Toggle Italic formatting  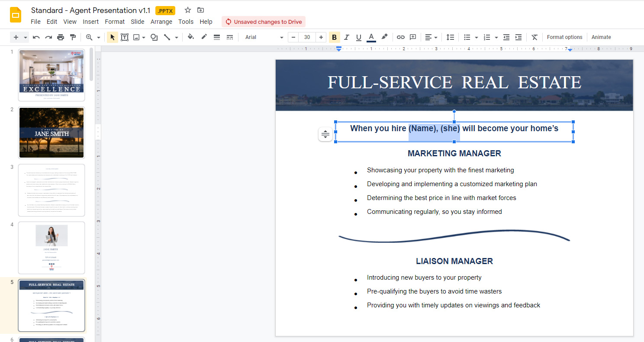coord(346,37)
